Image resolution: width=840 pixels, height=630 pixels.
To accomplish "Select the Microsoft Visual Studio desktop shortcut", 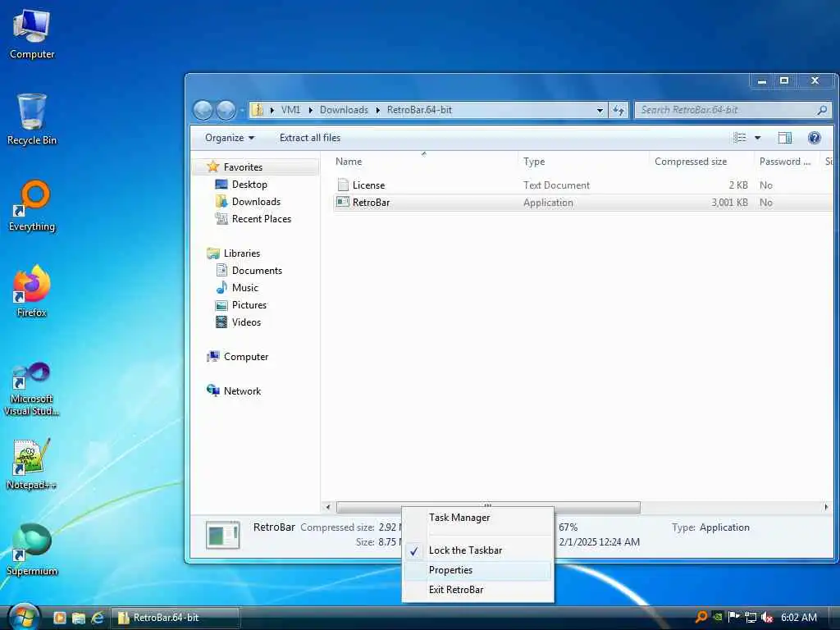I will (x=32, y=389).
